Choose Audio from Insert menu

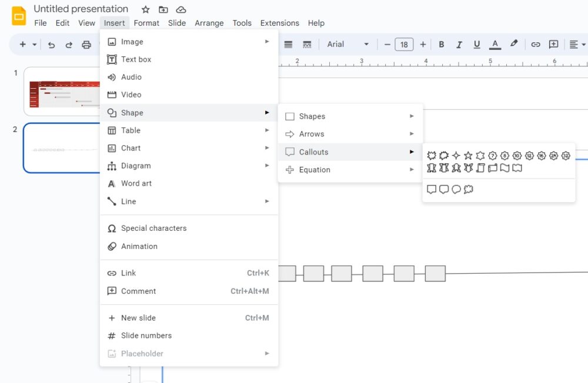[189, 77]
